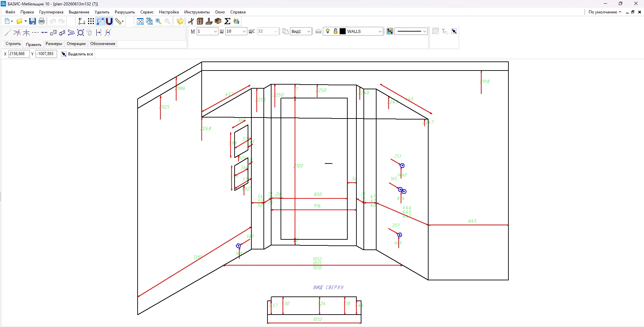The width and height of the screenshot is (644, 327).
Task: Switch to the Обозначения tab
Action: tap(103, 44)
